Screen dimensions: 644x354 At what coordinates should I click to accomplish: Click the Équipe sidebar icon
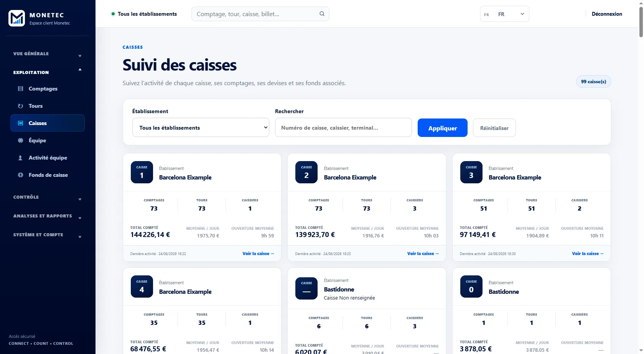coord(20,140)
